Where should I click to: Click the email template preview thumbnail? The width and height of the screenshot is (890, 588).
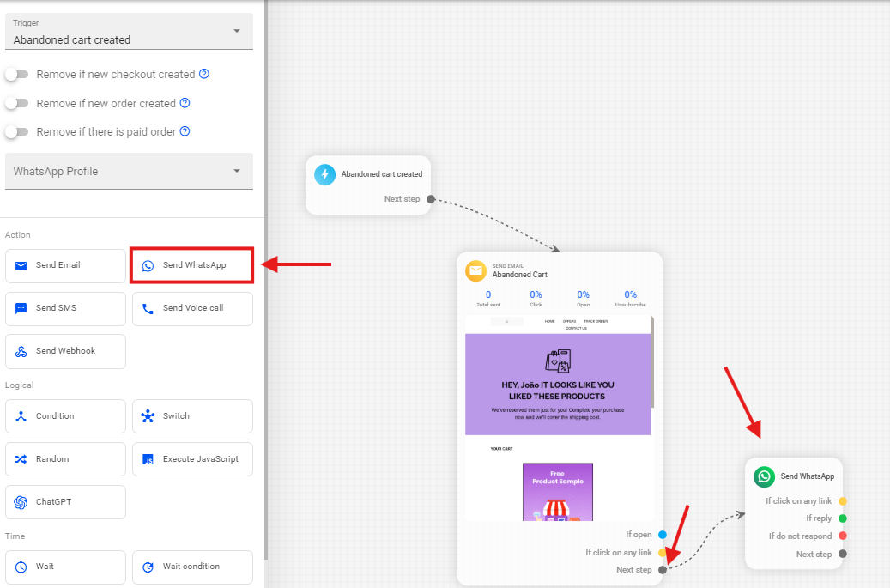tap(558, 418)
